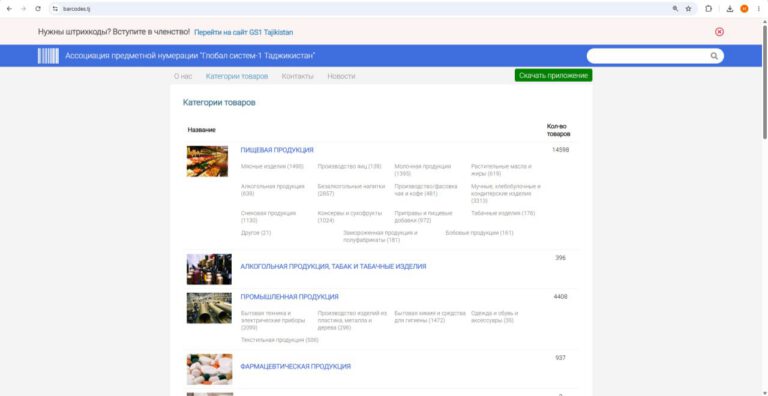The image size is (768, 396).
Task: Open the 'Снековая продукция' subcategory
Action: point(268,217)
